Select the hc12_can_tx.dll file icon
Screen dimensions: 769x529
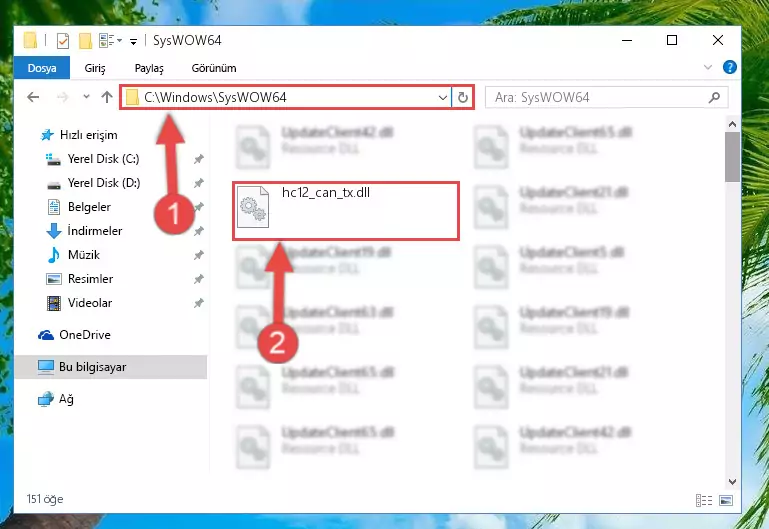(253, 207)
